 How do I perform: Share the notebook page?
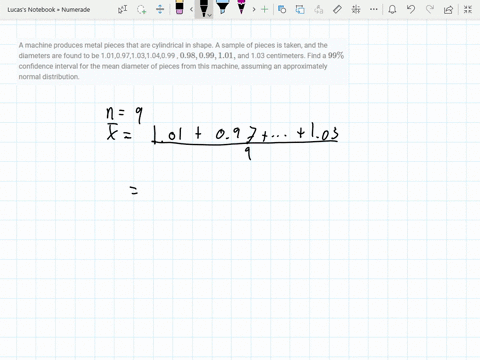point(448,9)
